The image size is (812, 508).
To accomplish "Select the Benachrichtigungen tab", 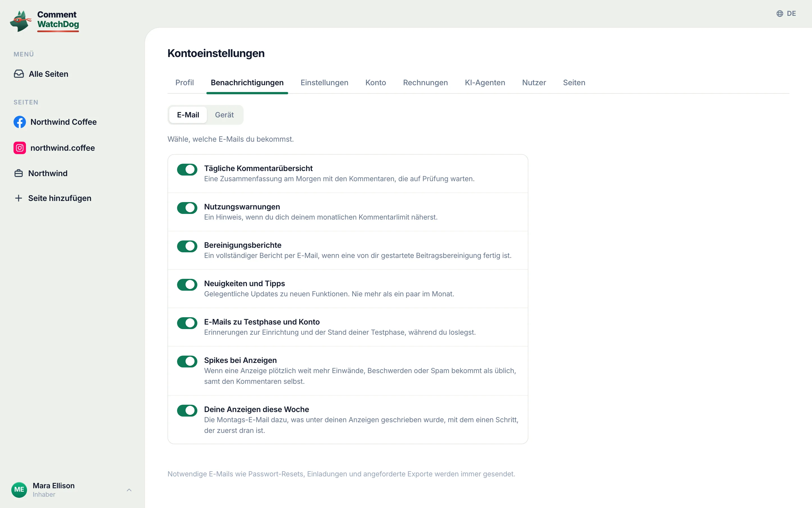I will (x=247, y=83).
